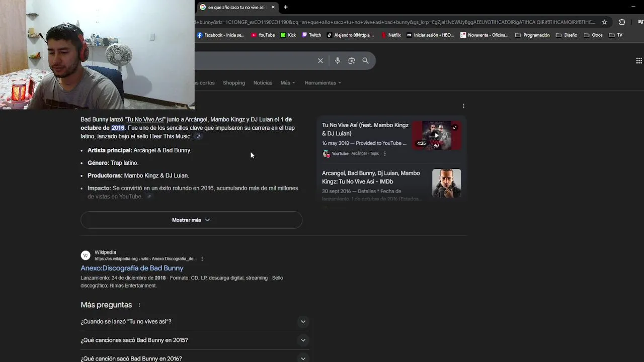Click the browser address bar URL
Viewport: 644px width, 362px height.
[x=395, y=22]
